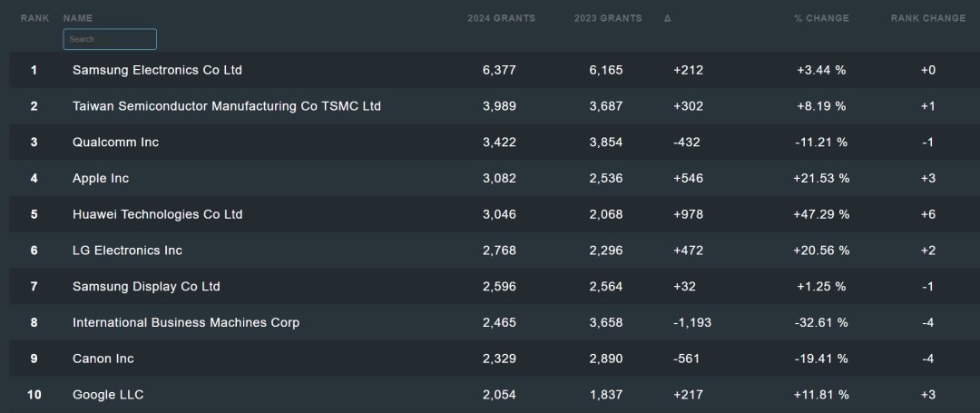Image resolution: width=980 pixels, height=413 pixels.
Task: Select Samsung Electronics Co Ltd name
Action: tap(158, 70)
